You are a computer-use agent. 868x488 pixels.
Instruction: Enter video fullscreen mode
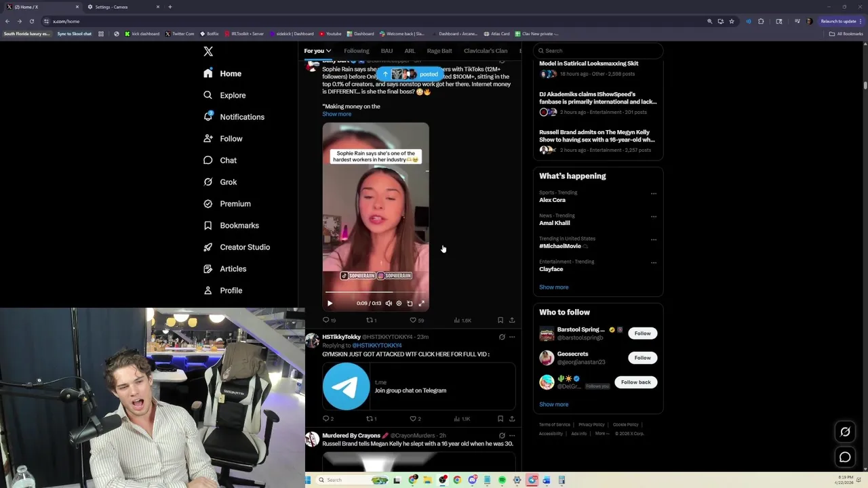[x=421, y=304]
